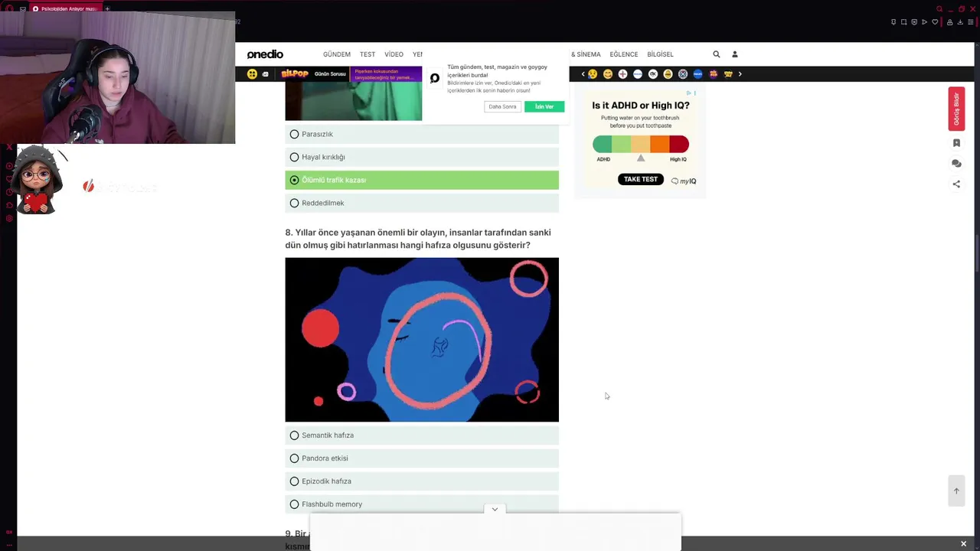Click the browser account profile icon

click(x=950, y=22)
